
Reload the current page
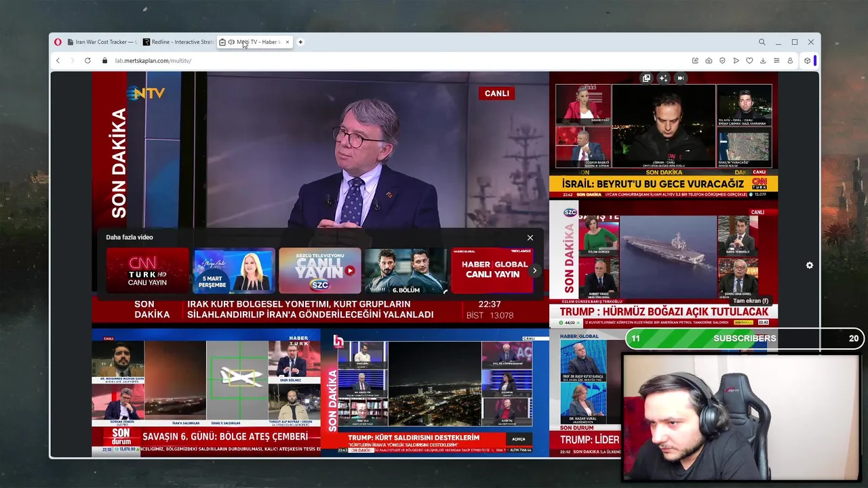(x=87, y=60)
